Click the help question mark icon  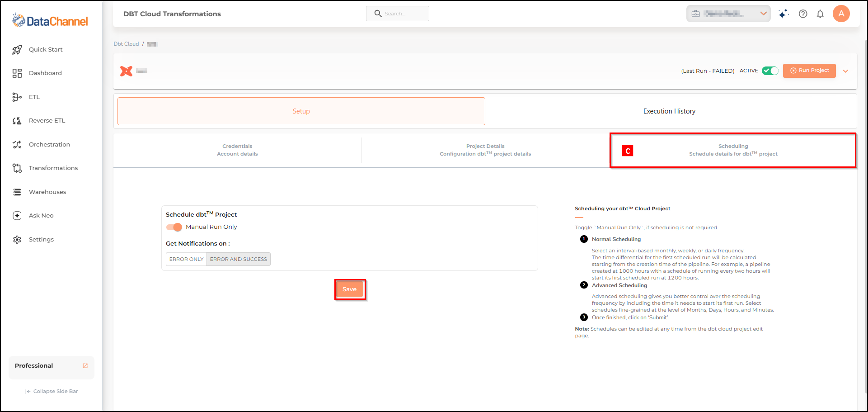[x=803, y=14]
